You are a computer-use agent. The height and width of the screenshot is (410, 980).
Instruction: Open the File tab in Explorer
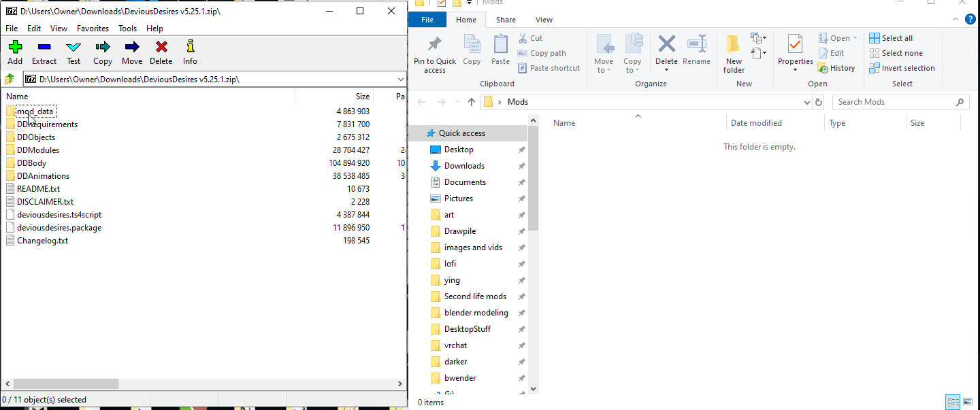click(427, 20)
